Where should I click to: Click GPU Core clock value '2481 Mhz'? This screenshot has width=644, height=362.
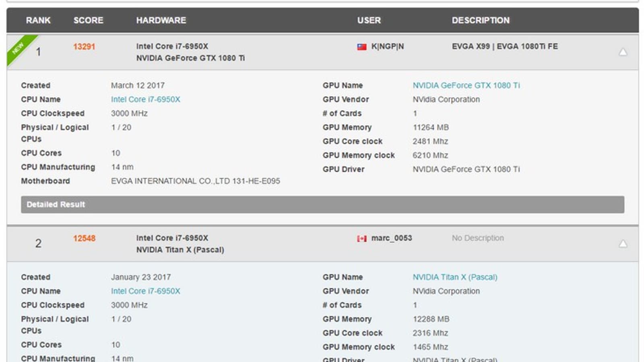[430, 142]
